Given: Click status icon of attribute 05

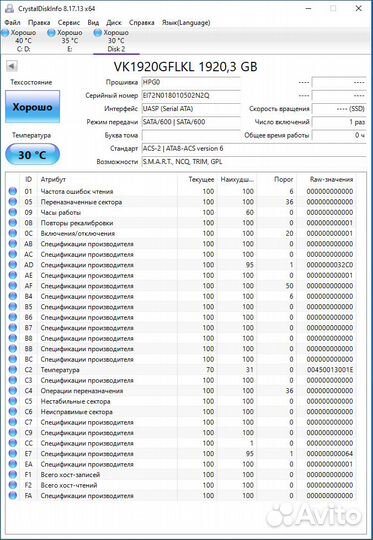Looking at the screenshot, I should 13,202.
